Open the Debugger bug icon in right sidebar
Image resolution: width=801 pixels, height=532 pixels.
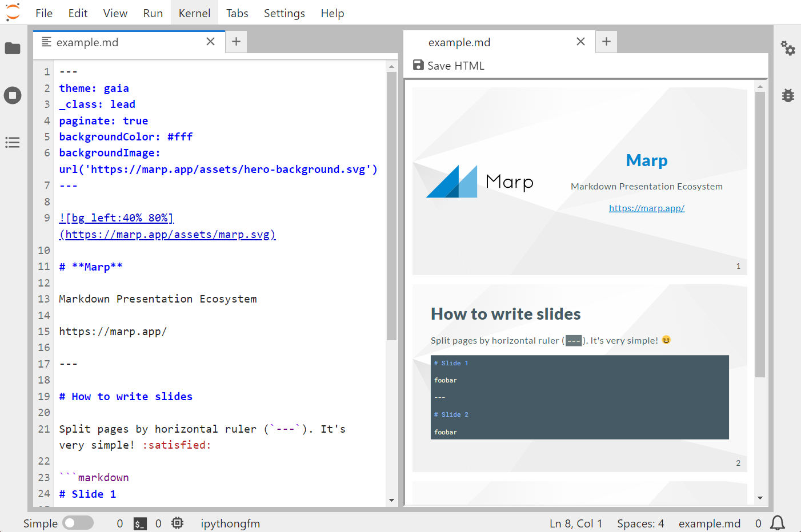788,95
